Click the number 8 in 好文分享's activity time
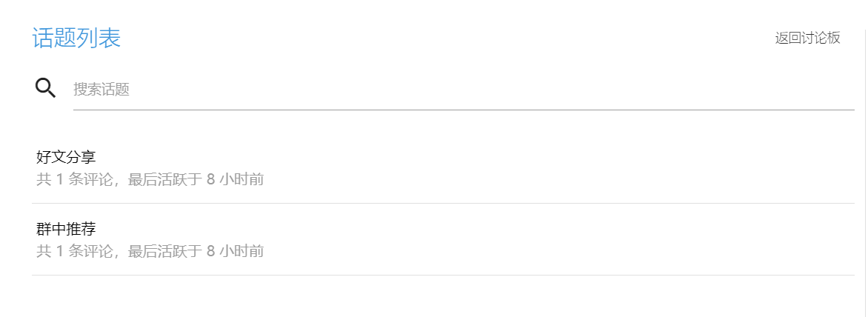Viewport: 868px width, 317px height. [211, 179]
